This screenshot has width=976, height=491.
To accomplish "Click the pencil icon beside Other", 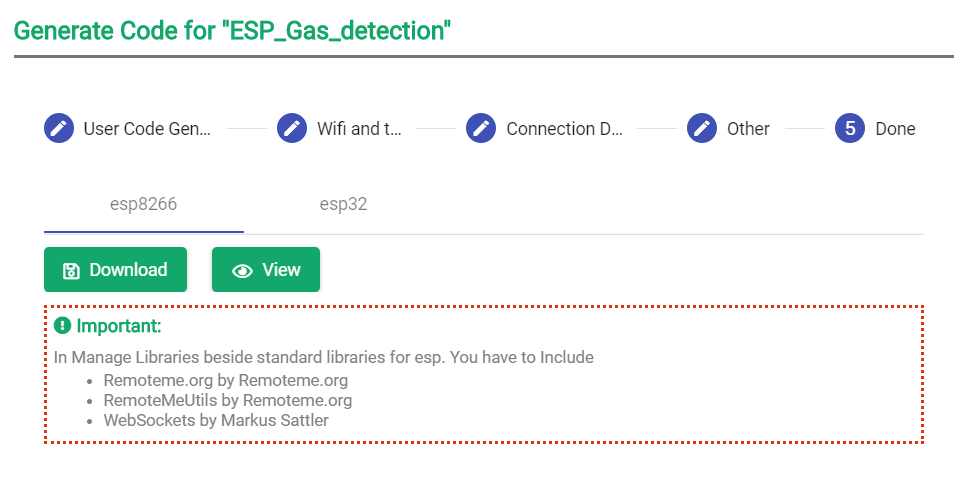I will (x=703, y=128).
